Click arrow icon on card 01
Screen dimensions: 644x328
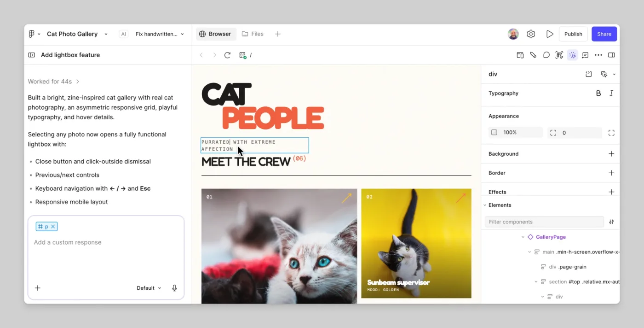(346, 198)
